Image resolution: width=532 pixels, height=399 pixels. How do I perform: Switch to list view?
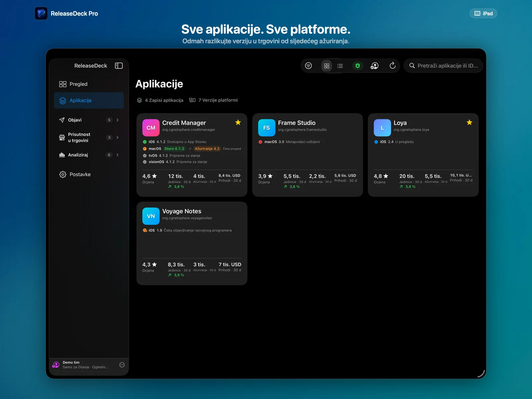(340, 66)
